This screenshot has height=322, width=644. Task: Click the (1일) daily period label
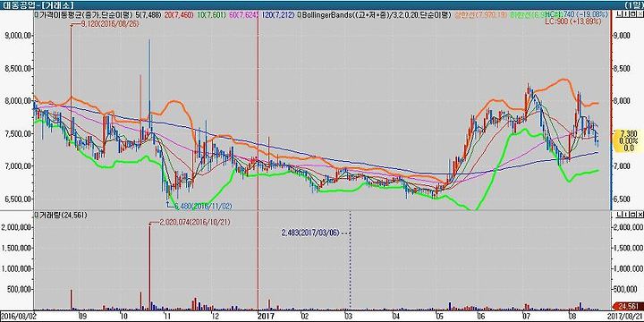pyautogui.click(x=633, y=4)
